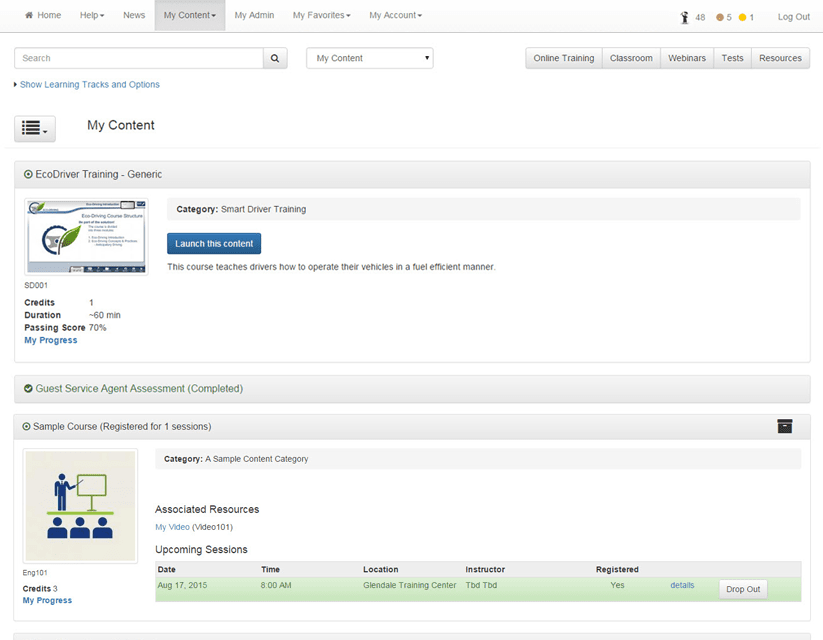
Task: Click Launch this content button
Action: 214,244
